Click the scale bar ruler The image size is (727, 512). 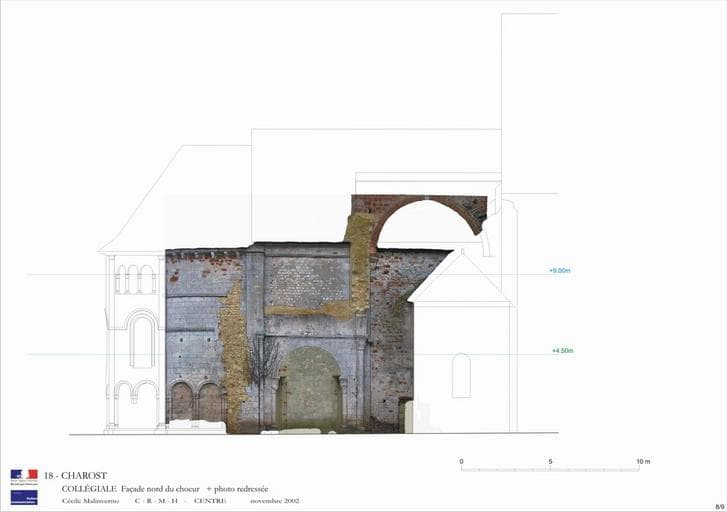click(550, 469)
